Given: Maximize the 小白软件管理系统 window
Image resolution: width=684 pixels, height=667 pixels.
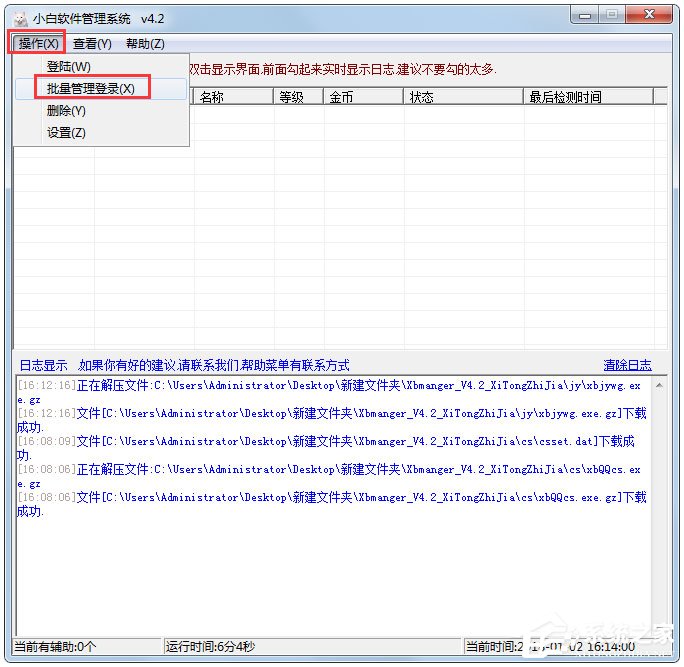Looking at the screenshot, I should pyautogui.click(x=612, y=15).
